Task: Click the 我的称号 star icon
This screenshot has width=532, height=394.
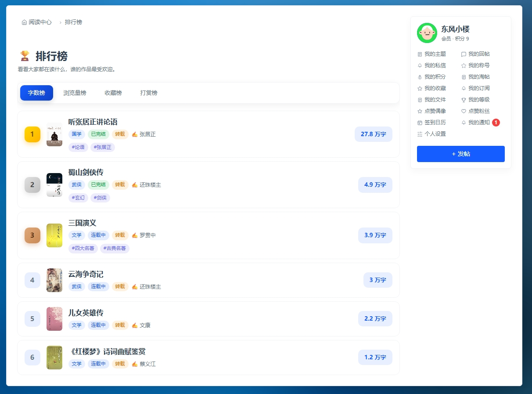Action: [464, 65]
